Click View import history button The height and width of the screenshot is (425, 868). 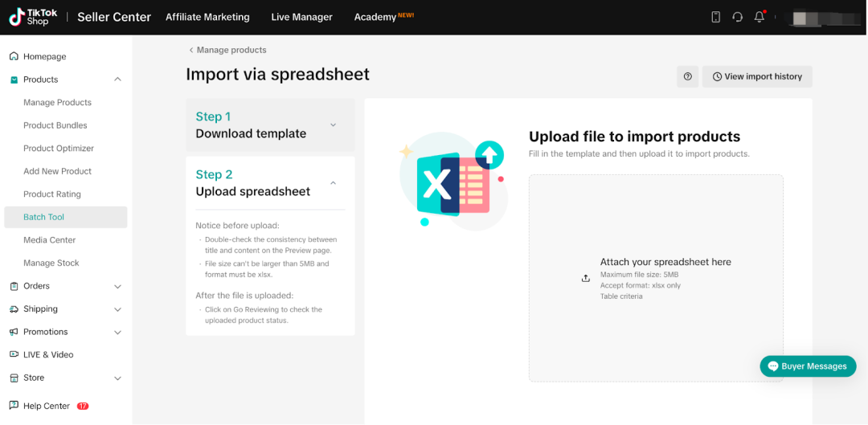(x=756, y=76)
